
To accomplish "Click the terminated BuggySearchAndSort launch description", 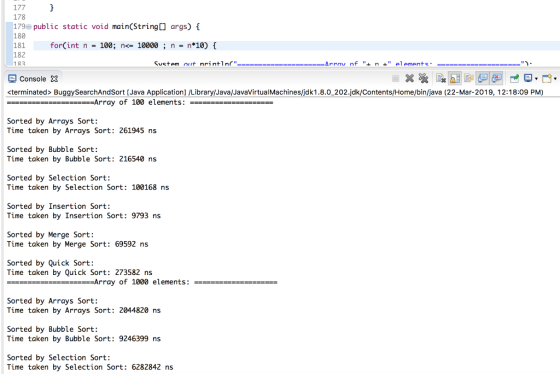I will (x=275, y=92).
